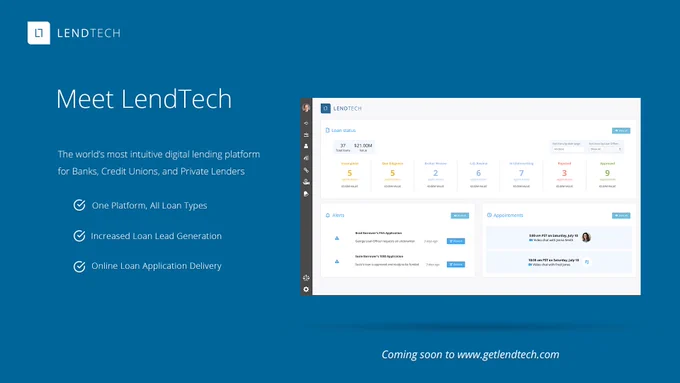The height and width of the screenshot is (383, 680).
Task: Click Online Loan Application Delivery text
Action: (x=157, y=266)
